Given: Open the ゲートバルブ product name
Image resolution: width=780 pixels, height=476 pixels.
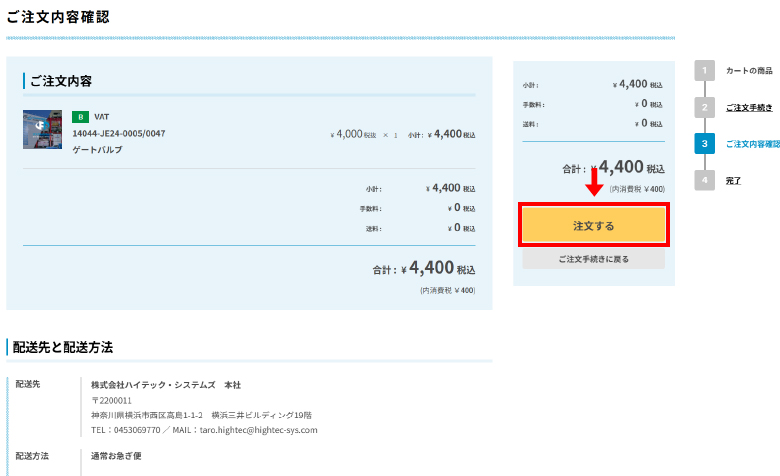Looking at the screenshot, I should click(x=98, y=149).
